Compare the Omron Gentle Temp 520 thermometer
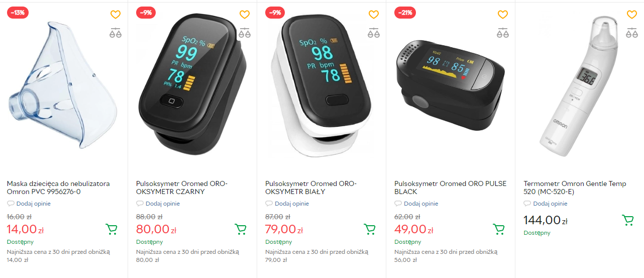Viewport: 644px width, 278px height. pos(632,33)
